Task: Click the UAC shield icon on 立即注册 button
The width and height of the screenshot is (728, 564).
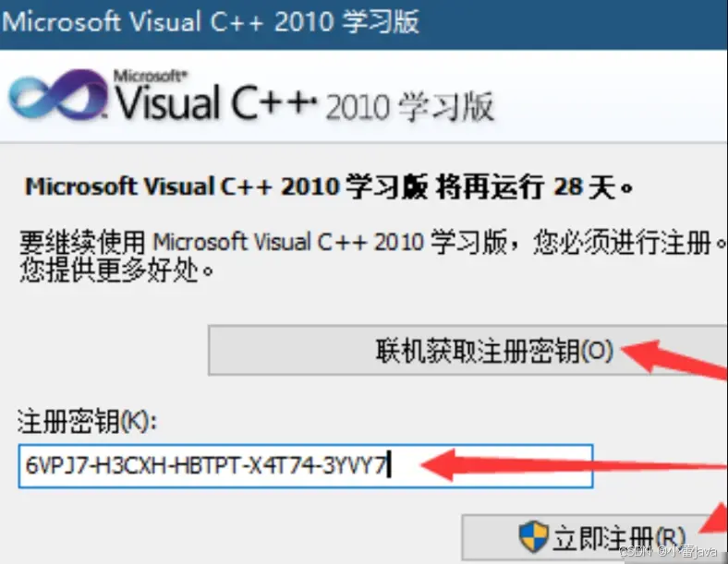Action: tap(533, 536)
